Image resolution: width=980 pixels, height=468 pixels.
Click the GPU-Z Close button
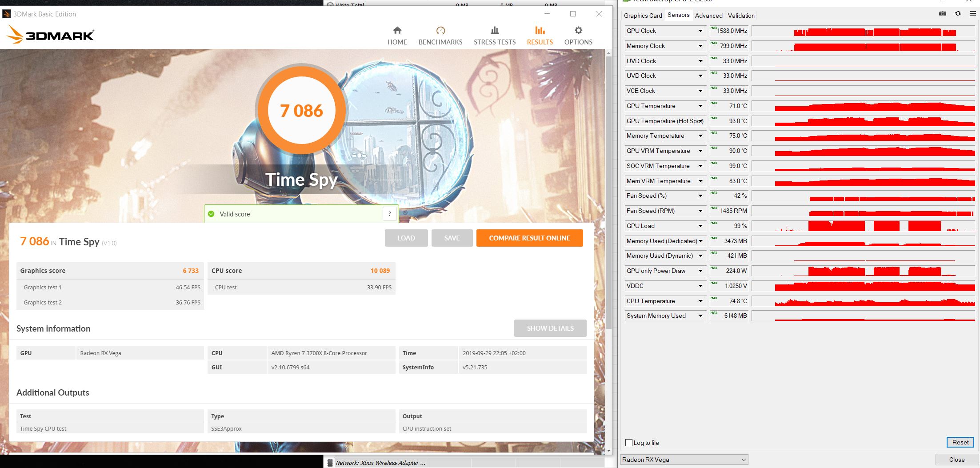pos(956,460)
